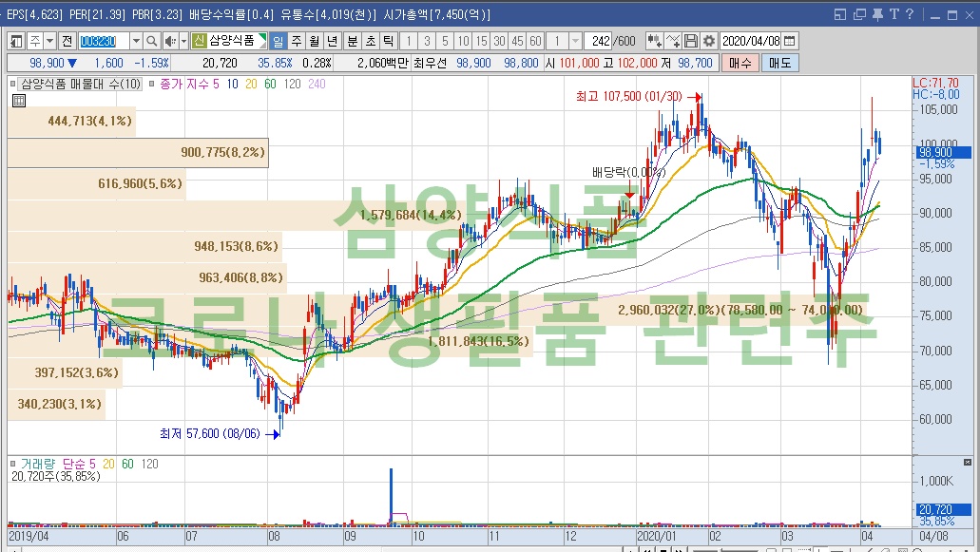
Task: Open the candlestick chart type icon
Action: pos(654,41)
